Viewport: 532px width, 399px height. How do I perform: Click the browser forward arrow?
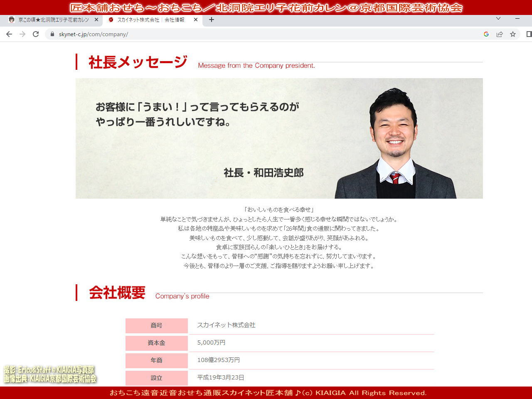[22, 34]
